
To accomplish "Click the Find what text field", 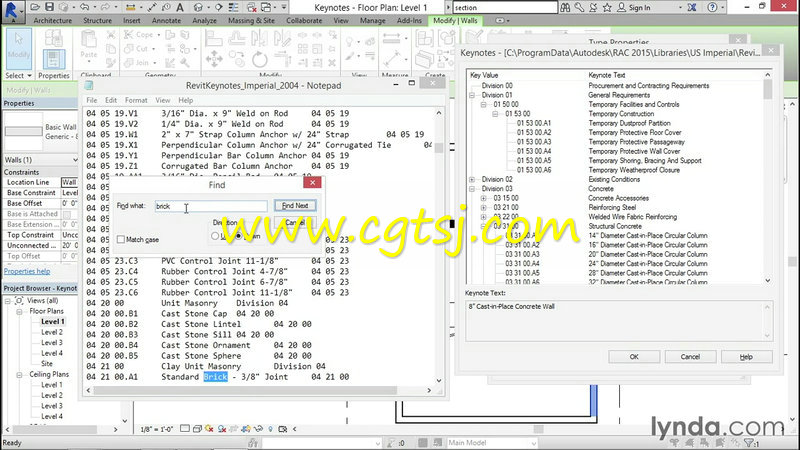I will (210, 206).
